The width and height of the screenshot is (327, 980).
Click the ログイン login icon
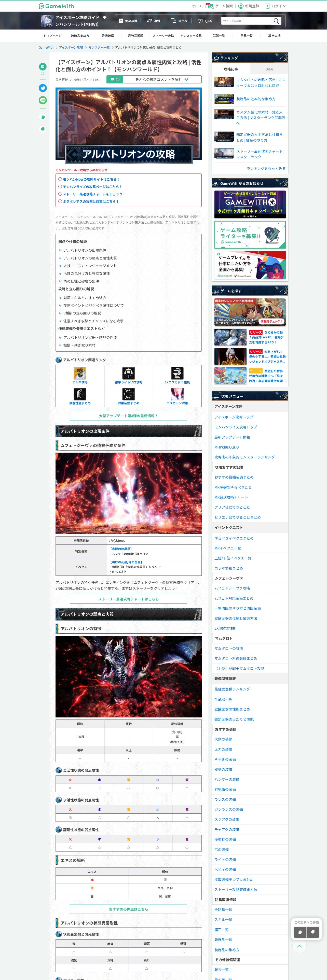267,6
